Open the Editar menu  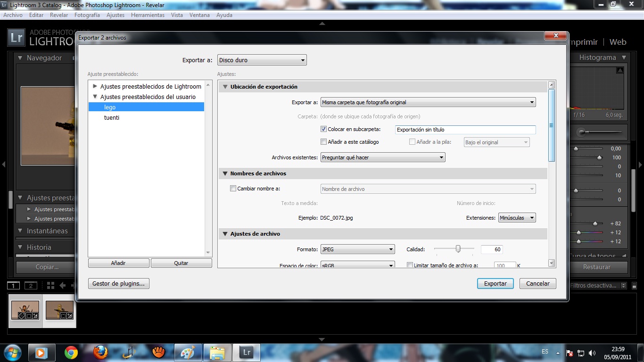36,15
